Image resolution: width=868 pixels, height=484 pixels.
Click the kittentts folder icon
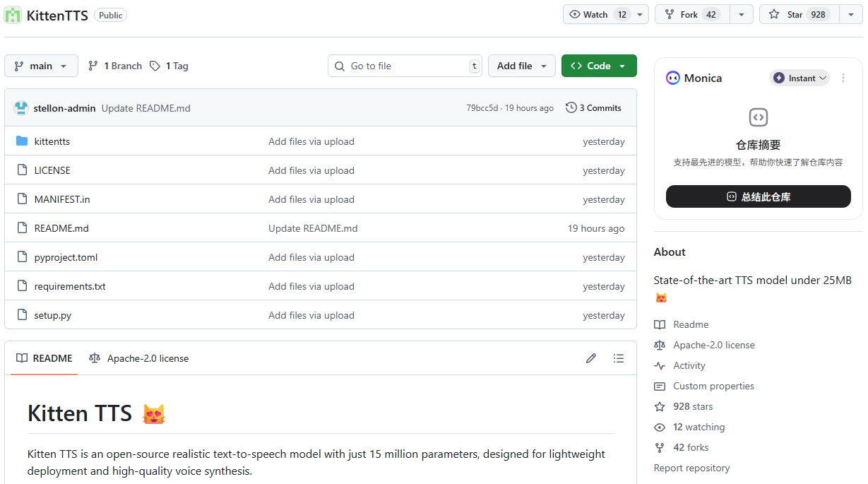22,141
